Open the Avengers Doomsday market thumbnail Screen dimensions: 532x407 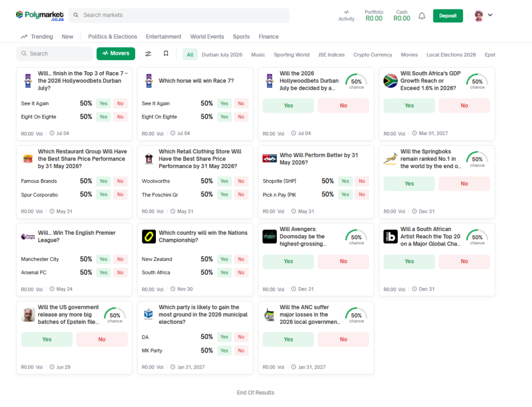(270, 236)
